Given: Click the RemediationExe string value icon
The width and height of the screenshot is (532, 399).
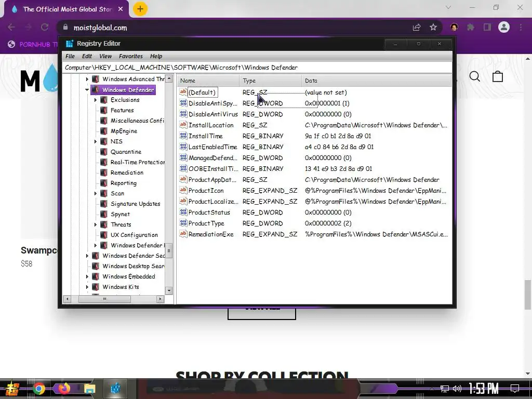Looking at the screenshot, I should click(183, 234).
